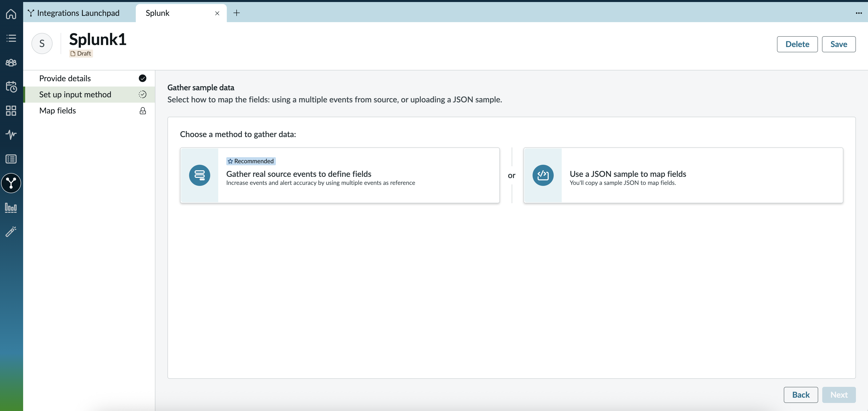
Task: Click 'Increase events and alert accuracy' description
Action: (320, 183)
